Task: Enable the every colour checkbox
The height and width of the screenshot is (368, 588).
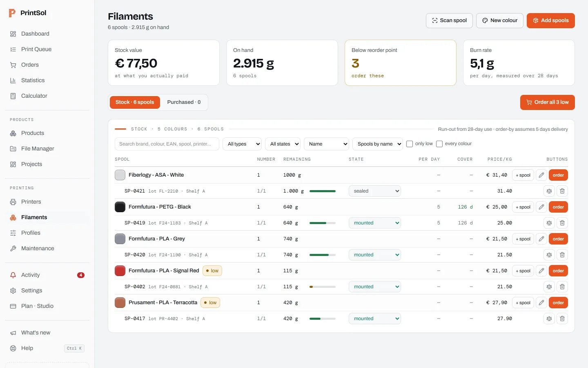Action: (439, 144)
